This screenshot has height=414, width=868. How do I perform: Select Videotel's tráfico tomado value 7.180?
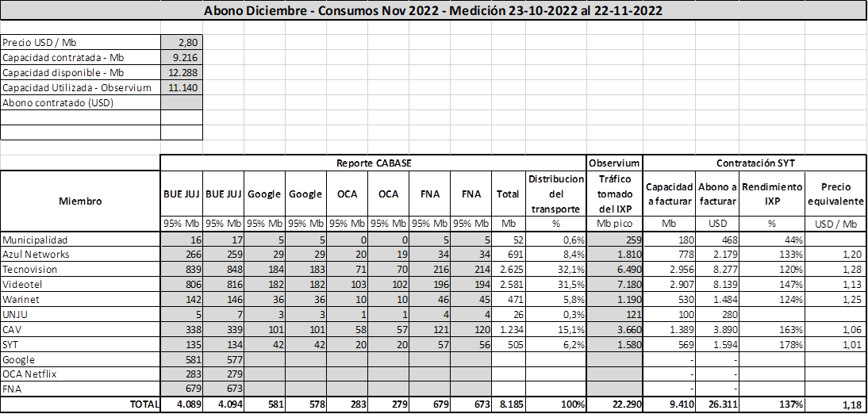click(615, 284)
